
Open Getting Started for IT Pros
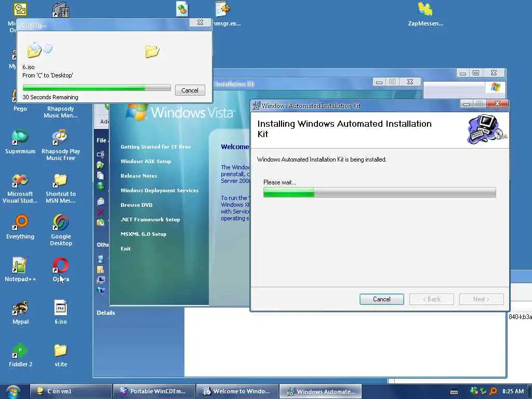(x=156, y=147)
